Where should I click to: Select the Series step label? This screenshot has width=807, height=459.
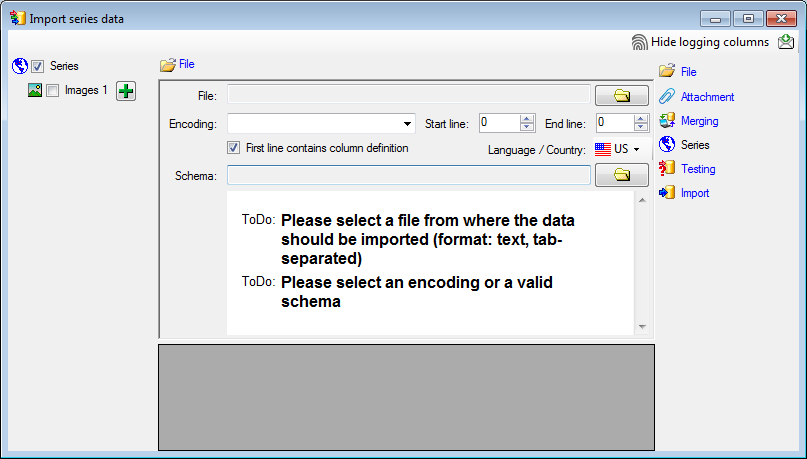(695, 145)
